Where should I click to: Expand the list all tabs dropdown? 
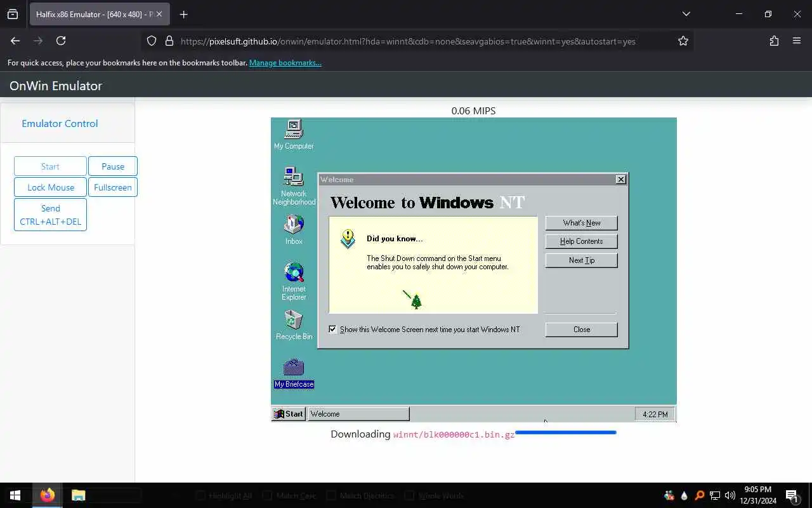(686, 14)
